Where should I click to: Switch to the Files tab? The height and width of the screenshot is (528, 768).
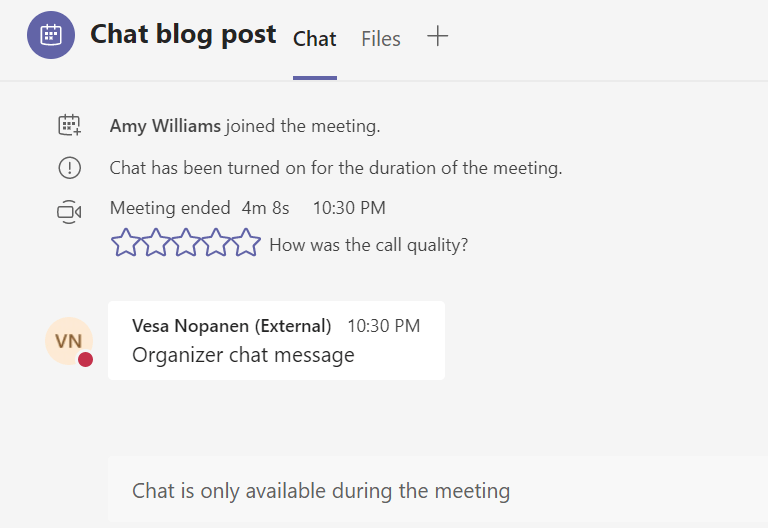(x=381, y=39)
